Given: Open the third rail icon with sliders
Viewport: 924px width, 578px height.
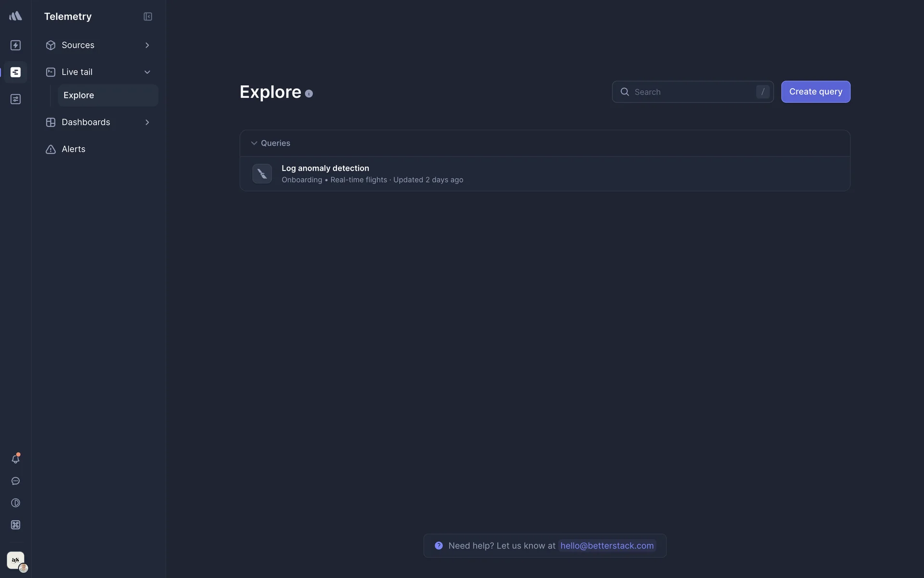Looking at the screenshot, I should tap(15, 99).
